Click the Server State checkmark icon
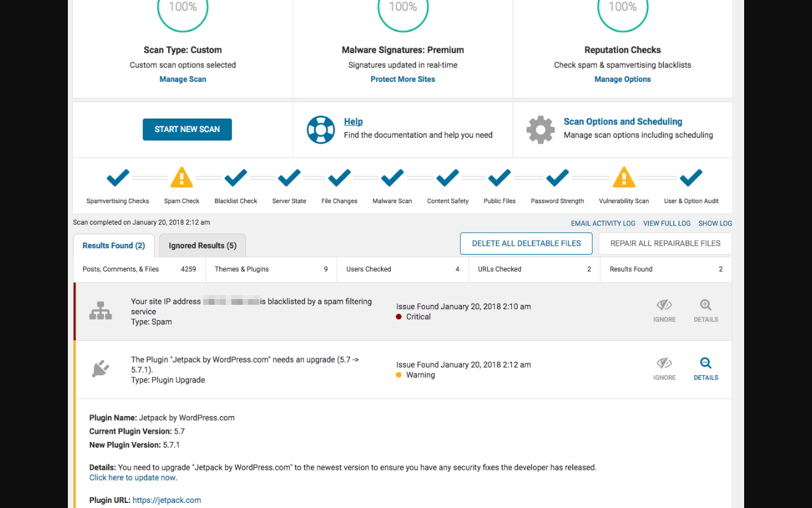Viewport: 812px width, 508px height. pyautogui.click(x=289, y=177)
